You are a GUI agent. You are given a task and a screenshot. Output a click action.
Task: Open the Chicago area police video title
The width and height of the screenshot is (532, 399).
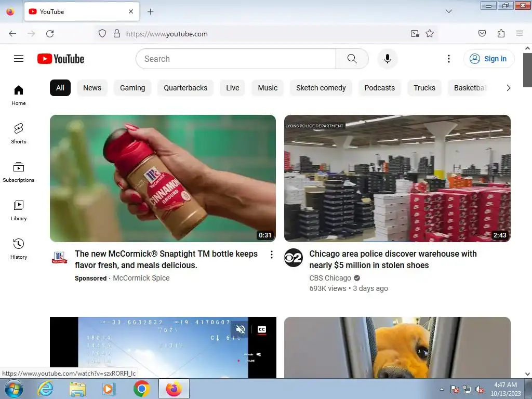tap(393, 259)
